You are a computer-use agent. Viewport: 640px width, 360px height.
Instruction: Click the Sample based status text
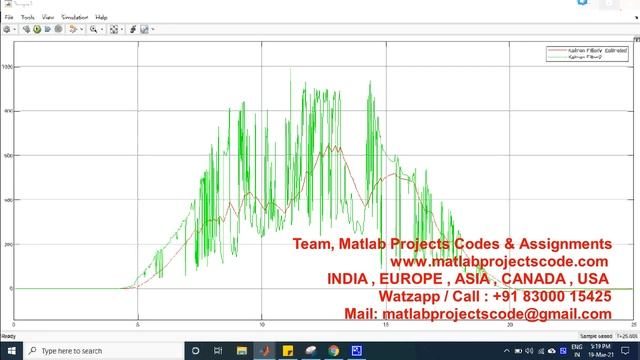tap(596, 336)
